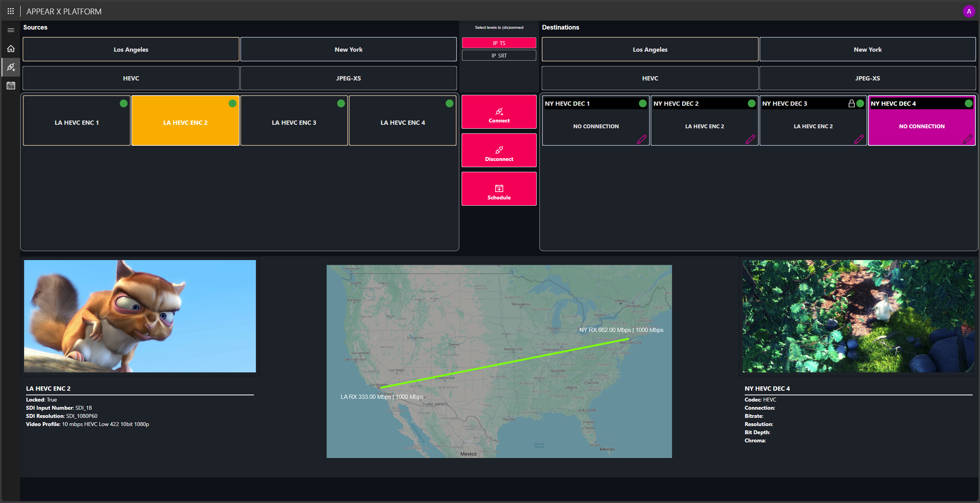Toggle the IP TS level
The image size is (980, 503).
(x=499, y=43)
